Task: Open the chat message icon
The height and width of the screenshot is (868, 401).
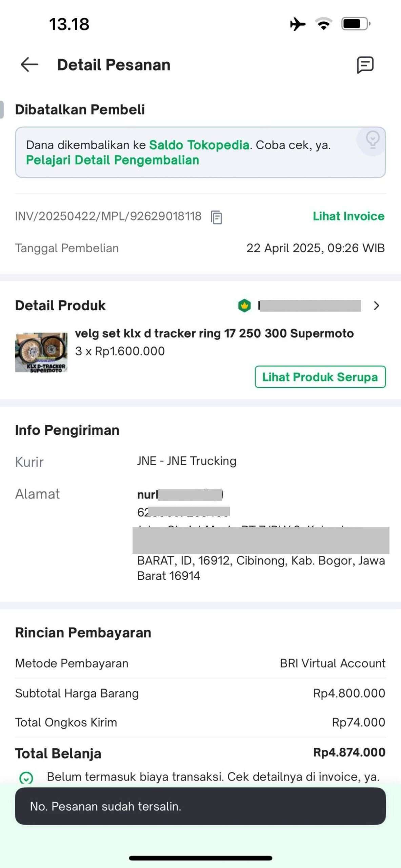Action: pos(365,65)
